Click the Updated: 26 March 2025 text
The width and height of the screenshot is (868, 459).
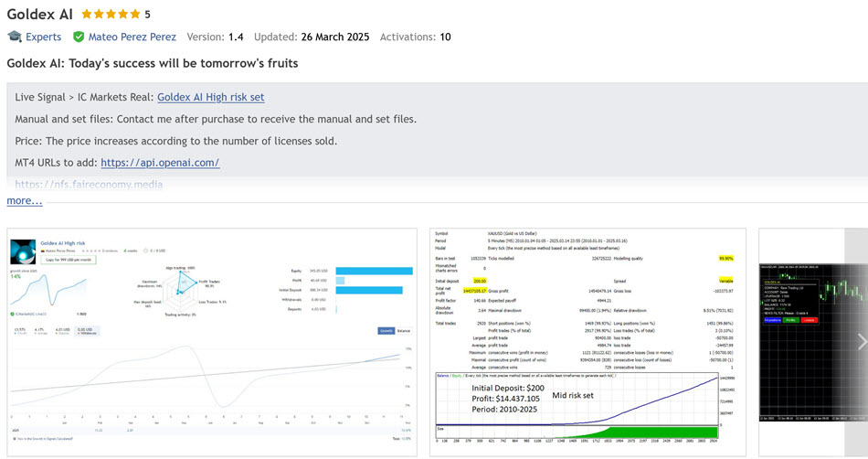pos(312,37)
